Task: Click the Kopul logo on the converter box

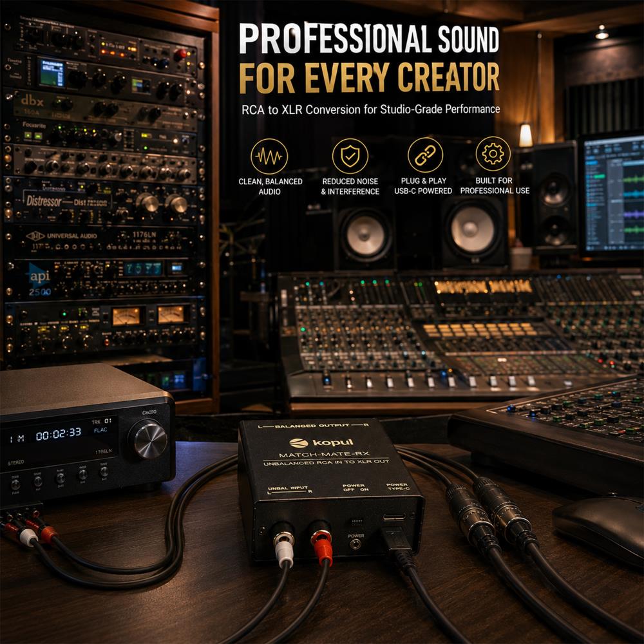Action: point(321,443)
